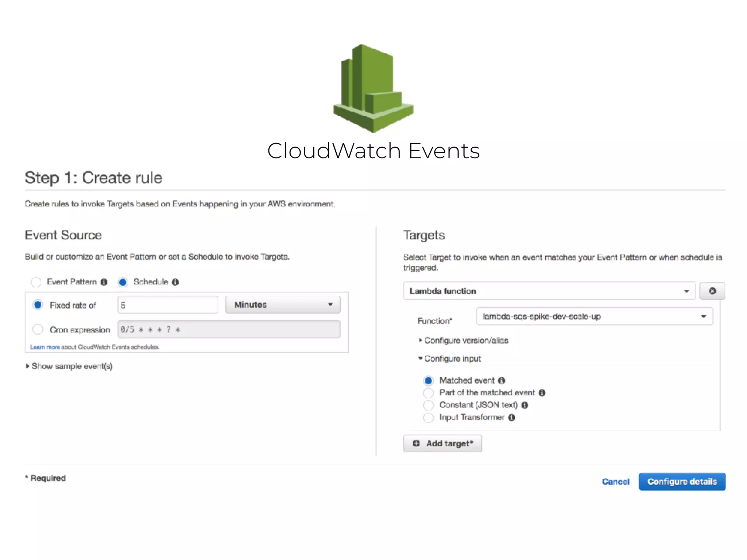This screenshot has height=560, width=747.
Task: Click info icon beside Constant (JSON text)
Action: 525,405
